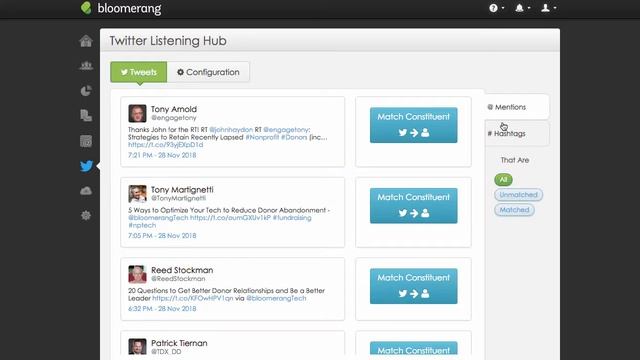Open the #Donors hashtag link

[x=294, y=137]
